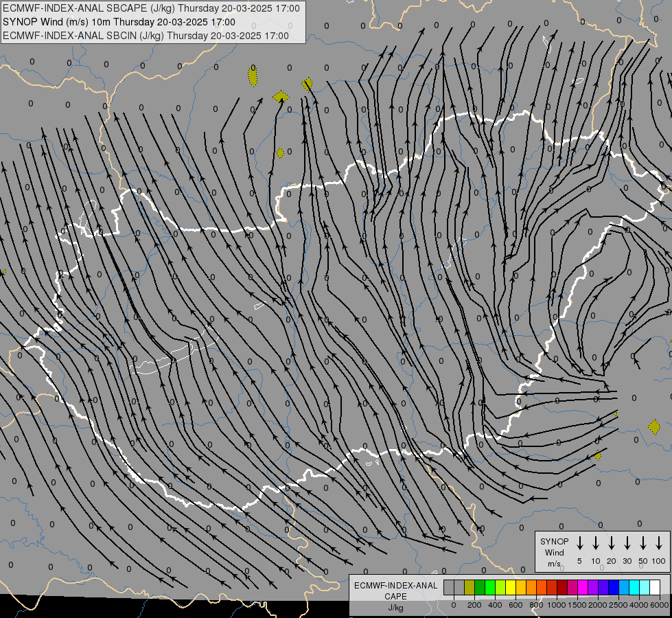This screenshot has height=618, width=672.
Task: Click the 800 value on CAPE scale
Action: [x=536, y=605]
